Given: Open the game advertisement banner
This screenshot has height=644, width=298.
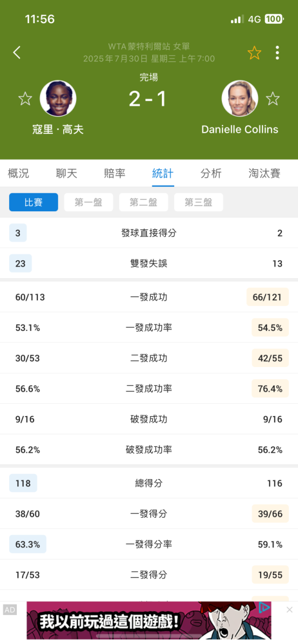Looking at the screenshot, I should (149, 621).
